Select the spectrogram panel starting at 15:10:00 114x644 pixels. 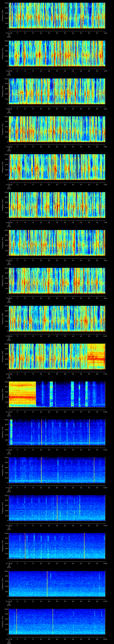tap(57, 356)
